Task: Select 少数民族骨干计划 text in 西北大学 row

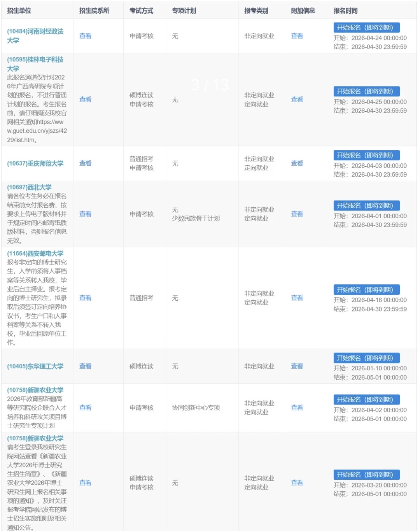Action: click(x=196, y=219)
